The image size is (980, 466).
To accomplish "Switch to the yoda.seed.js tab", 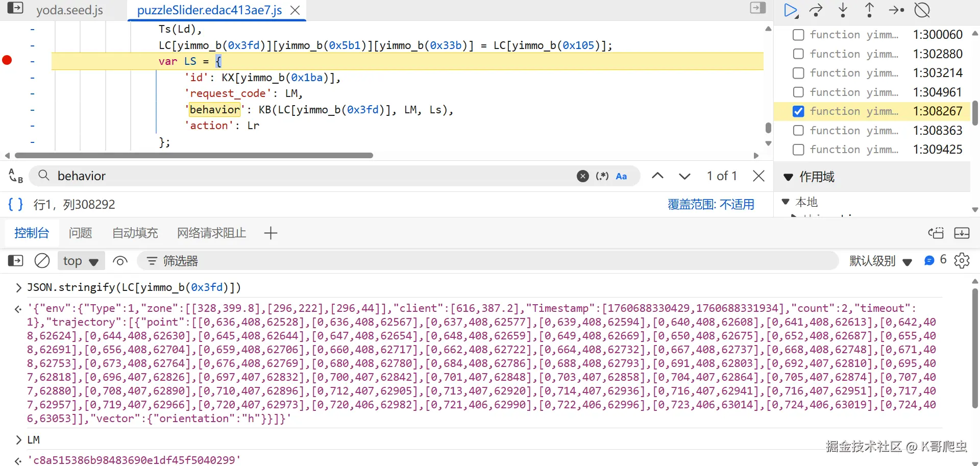I will [69, 10].
